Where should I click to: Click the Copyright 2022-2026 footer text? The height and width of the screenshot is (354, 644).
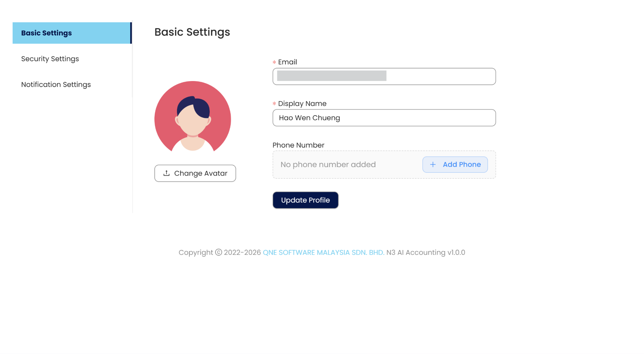219,253
